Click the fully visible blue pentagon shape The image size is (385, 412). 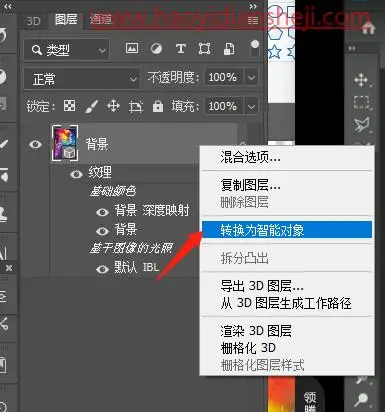click(x=276, y=32)
